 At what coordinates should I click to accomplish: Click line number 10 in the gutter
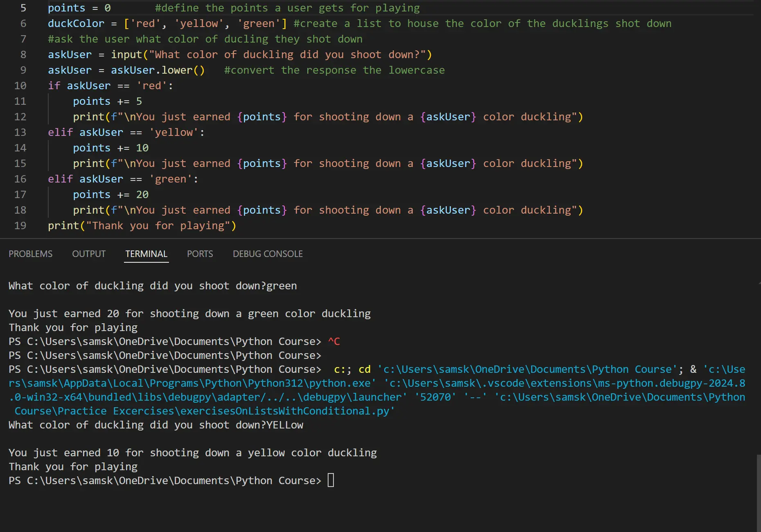pyautogui.click(x=20, y=86)
